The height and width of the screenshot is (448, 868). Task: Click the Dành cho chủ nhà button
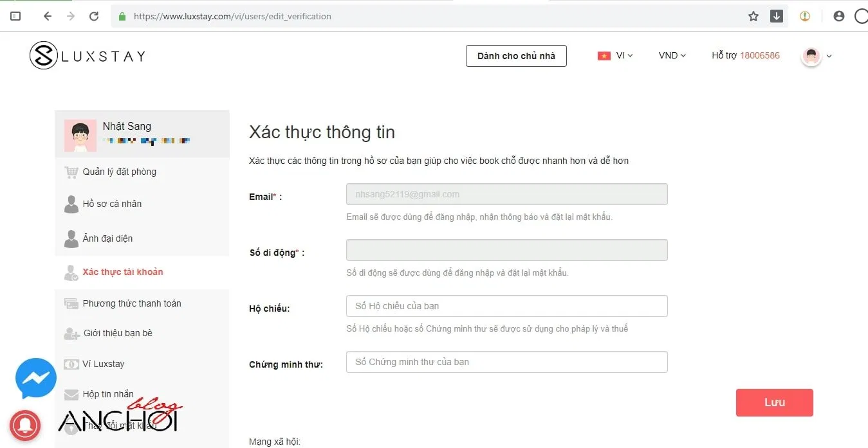click(x=516, y=56)
